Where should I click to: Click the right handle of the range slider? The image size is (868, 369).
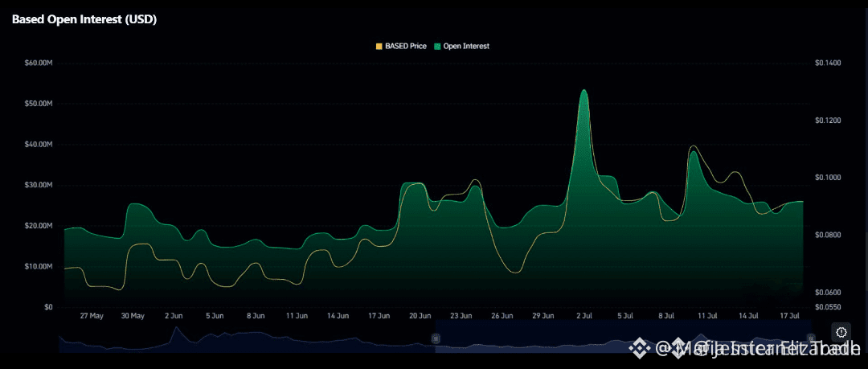tap(811, 338)
